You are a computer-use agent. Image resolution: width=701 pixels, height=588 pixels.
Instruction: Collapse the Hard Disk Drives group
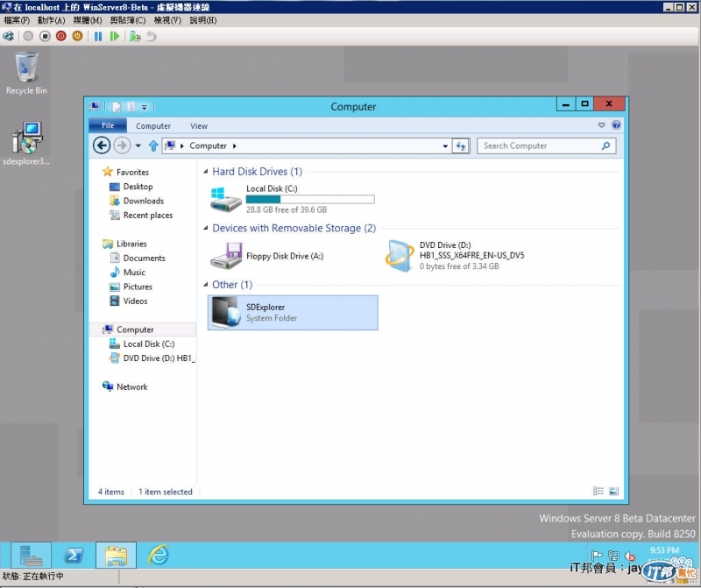(206, 172)
